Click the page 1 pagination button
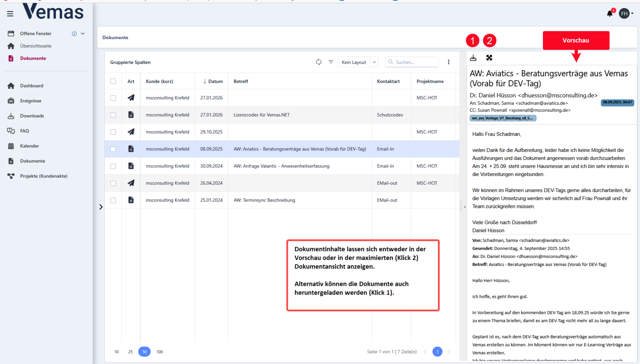Viewport: 640px width, 364px height. coord(437,352)
